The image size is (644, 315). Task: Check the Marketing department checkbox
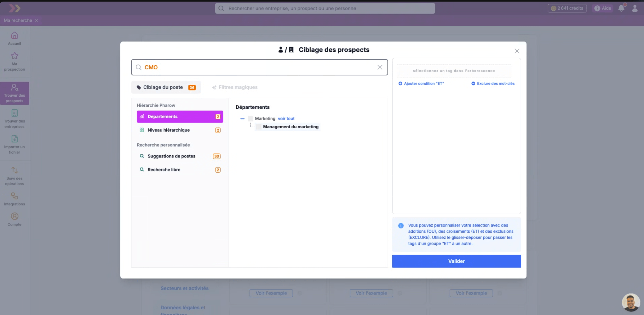(x=250, y=119)
